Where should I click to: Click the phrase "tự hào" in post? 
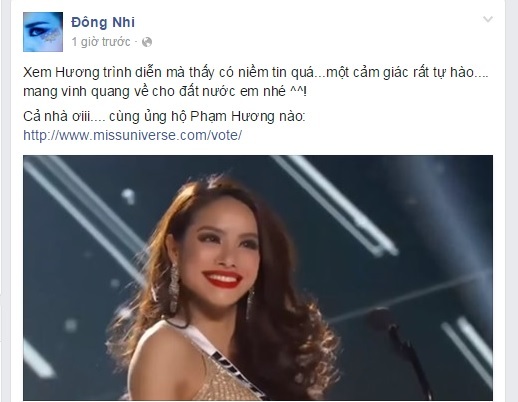(x=454, y=72)
